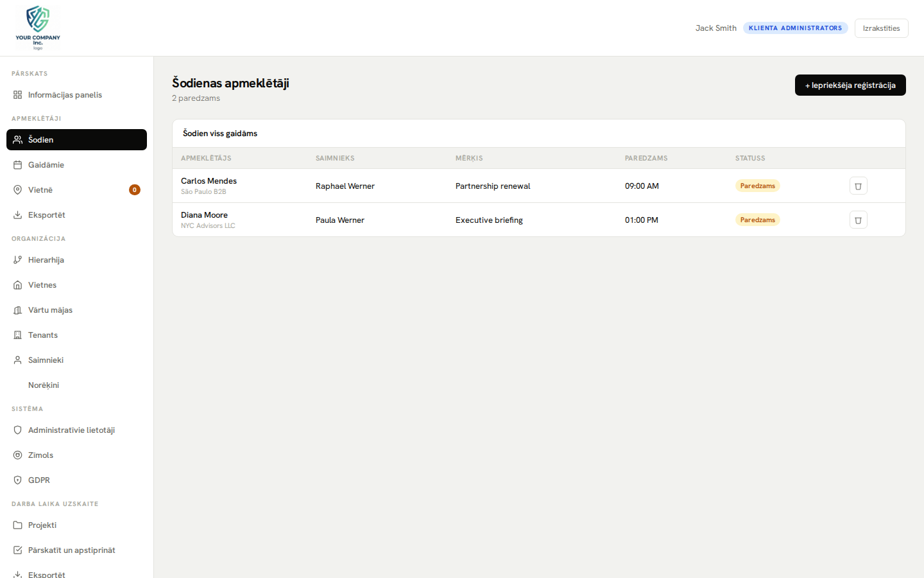Delete Carlos Mendes visitor entry
The height and width of the screenshot is (578, 924).
(x=858, y=186)
